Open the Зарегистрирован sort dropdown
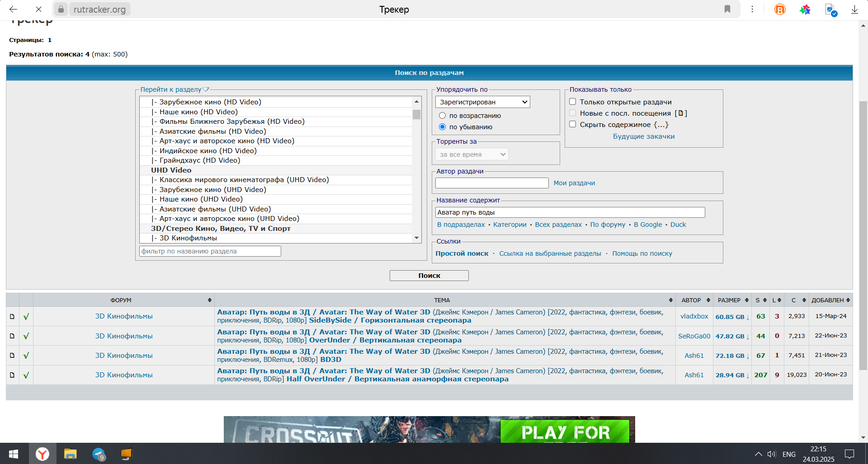This screenshot has height=464, width=868. coord(482,102)
